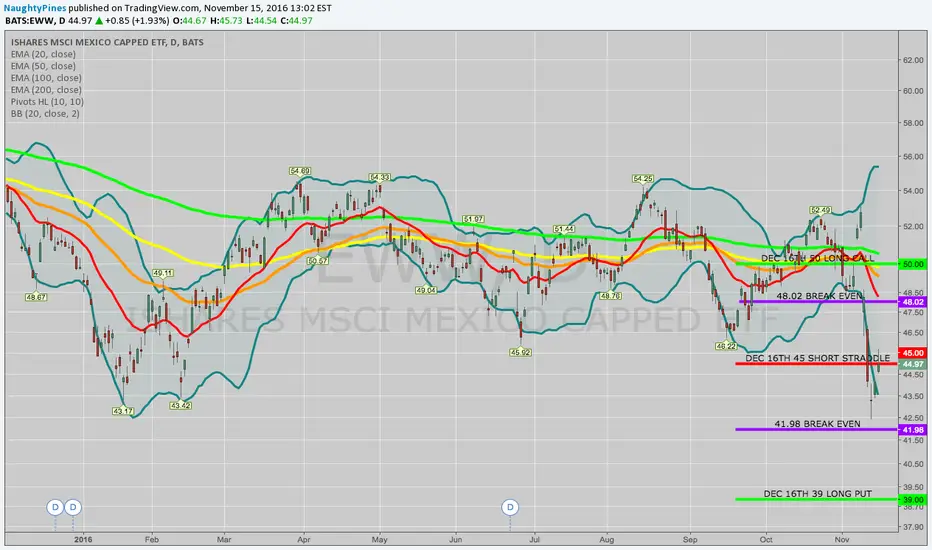Click the L:44.54 low price value
This screenshot has width=932, height=550.
point(262,21)
